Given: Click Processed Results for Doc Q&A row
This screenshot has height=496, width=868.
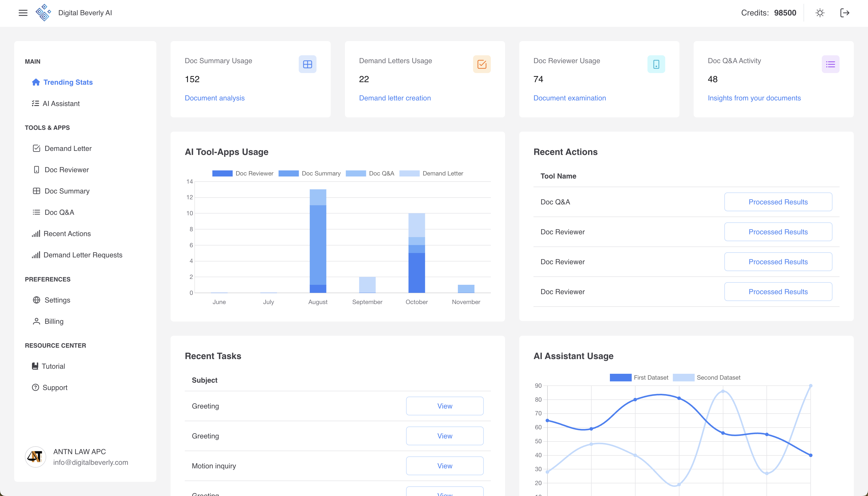Looking at the screenshot, I should [x=778, y=202].
